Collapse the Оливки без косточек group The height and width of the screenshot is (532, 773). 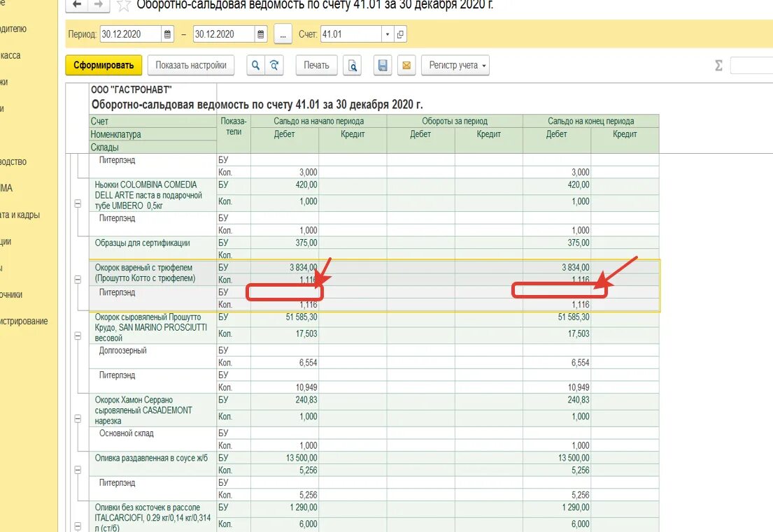tap(78, 526)
